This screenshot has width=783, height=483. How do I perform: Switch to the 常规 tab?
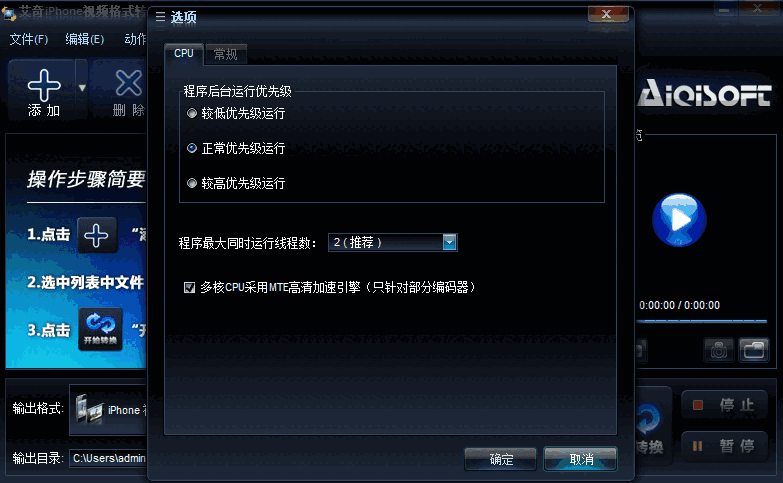[x=225, y=54]
